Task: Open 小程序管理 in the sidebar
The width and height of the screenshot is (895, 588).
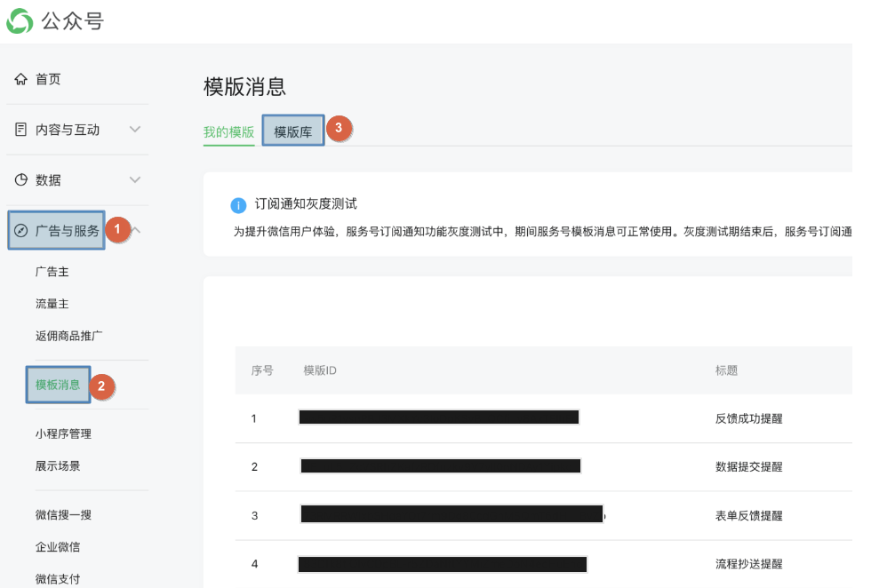Action: coord(63,433)
